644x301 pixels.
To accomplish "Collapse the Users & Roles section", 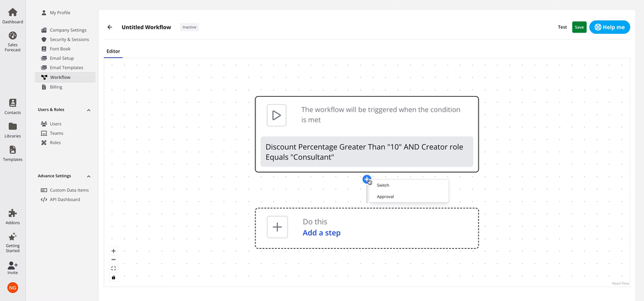I will click(x=88, y=110).
